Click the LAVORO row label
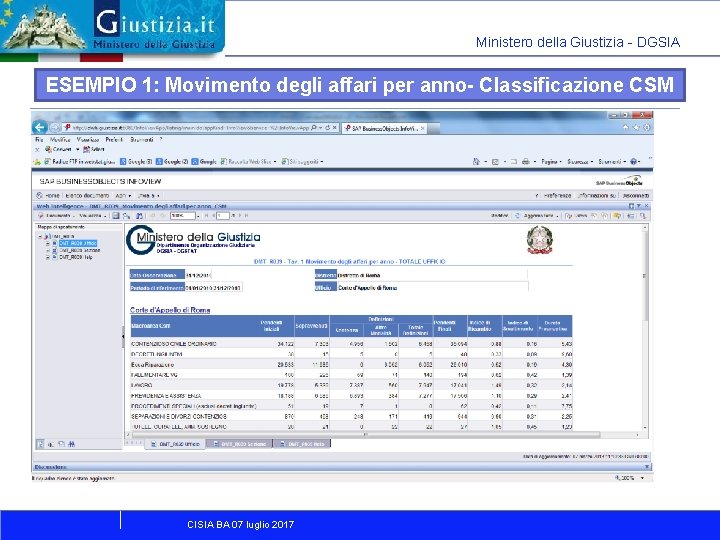720x540 pixels. 141,385
